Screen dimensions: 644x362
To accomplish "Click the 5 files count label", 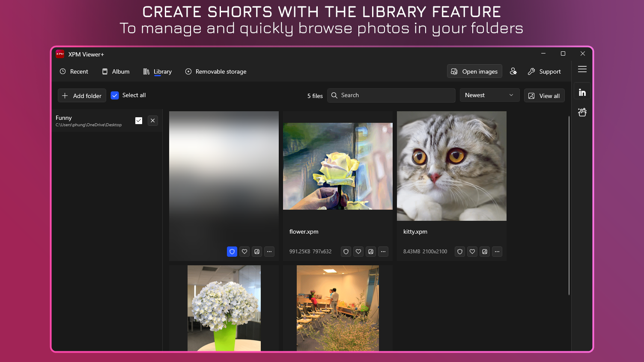I will [x=315, y=96].
